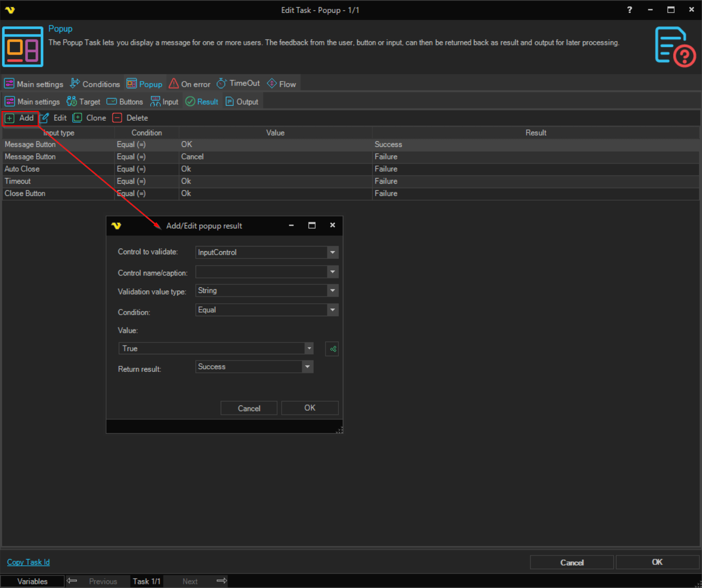
Task: Click the Copy Task Id link
Action: 28,562
